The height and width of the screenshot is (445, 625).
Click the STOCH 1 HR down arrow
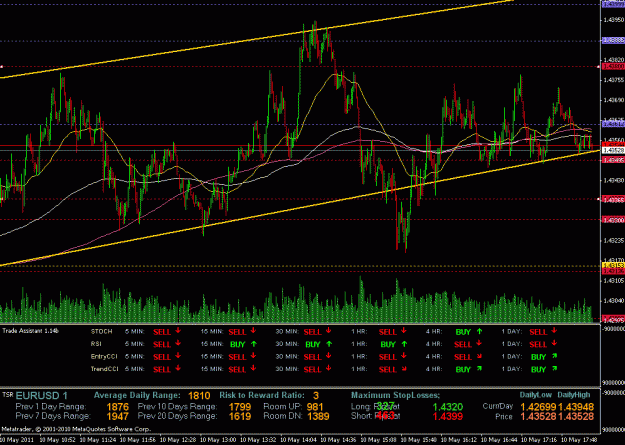[404, 331]
